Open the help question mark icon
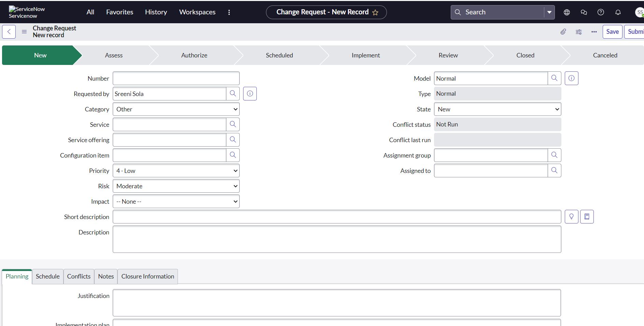Image resolution: width=644 pixels, height=326 pixels. tap(601, 12)
